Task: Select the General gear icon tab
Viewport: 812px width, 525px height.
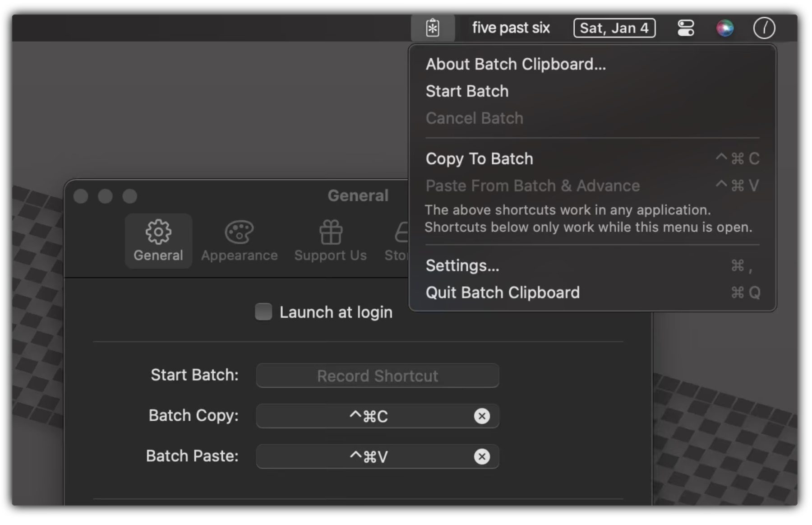Action: 158,241
